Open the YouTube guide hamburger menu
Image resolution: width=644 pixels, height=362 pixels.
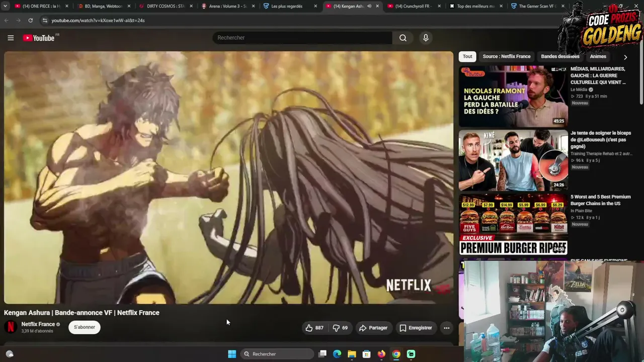(x=11, y=38)
